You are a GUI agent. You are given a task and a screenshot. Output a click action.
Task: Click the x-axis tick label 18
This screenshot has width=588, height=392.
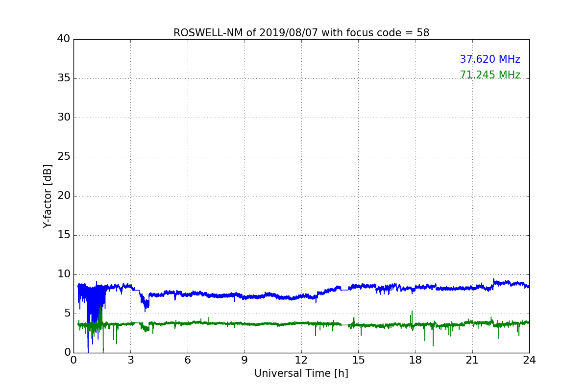[x=416, y=360]
